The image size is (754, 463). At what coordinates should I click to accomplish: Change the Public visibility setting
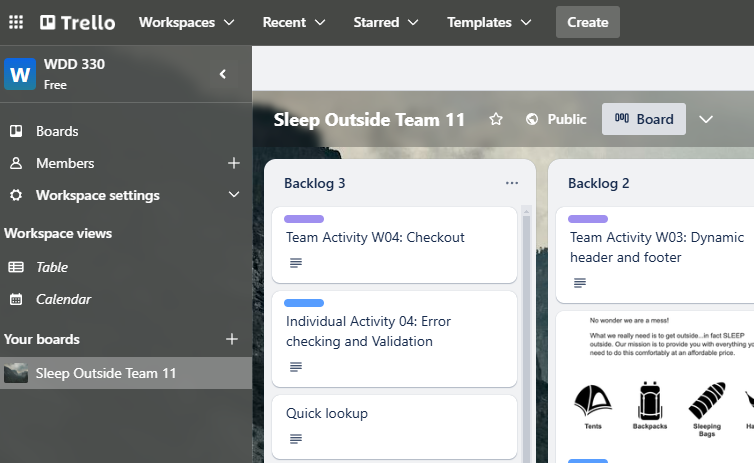(556, 119)
